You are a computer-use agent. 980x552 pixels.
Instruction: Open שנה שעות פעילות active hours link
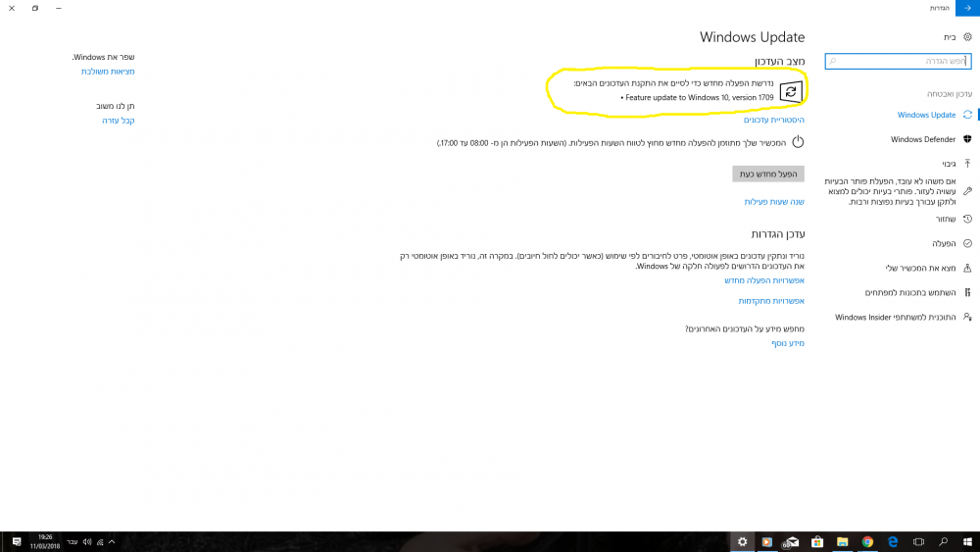click(774, 202)
